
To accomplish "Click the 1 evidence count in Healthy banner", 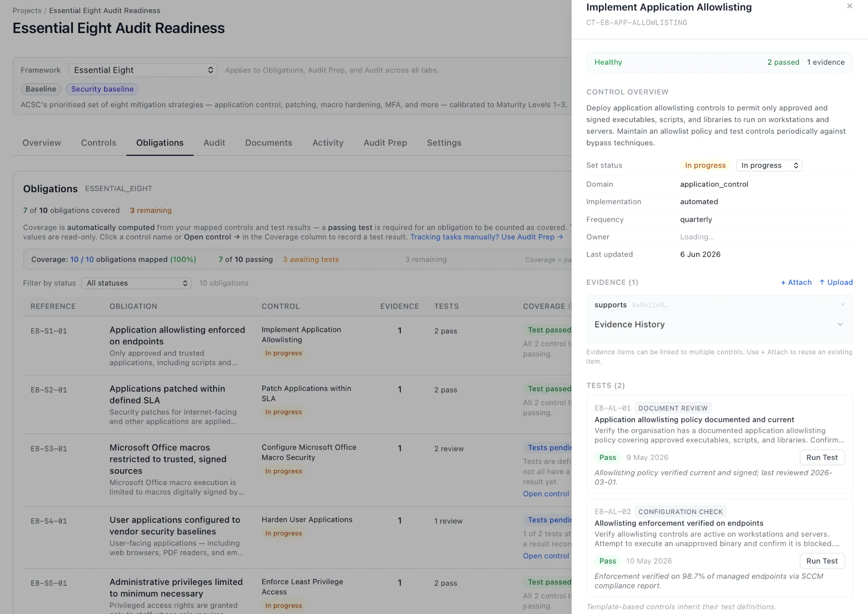I will 825,62.
